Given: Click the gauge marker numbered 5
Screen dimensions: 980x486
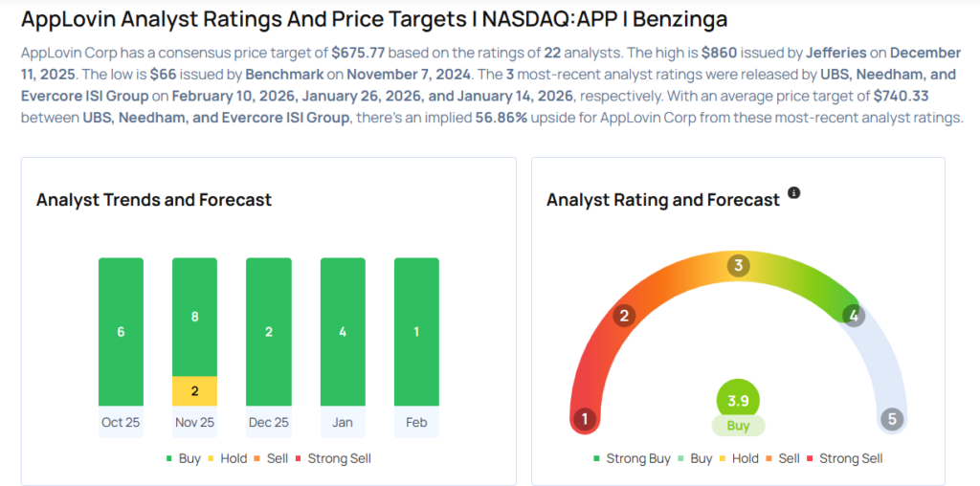Looking at the screenshot, I should point(892,418).
